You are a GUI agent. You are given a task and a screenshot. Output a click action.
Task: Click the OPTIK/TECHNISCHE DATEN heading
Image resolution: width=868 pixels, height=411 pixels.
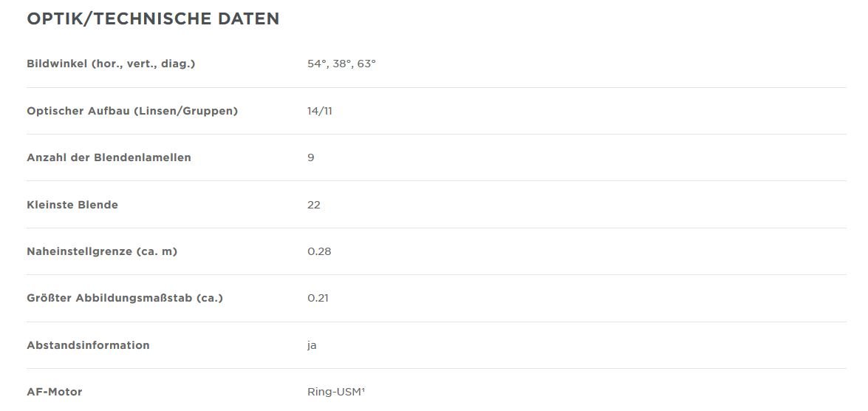[x=153, y=19]
